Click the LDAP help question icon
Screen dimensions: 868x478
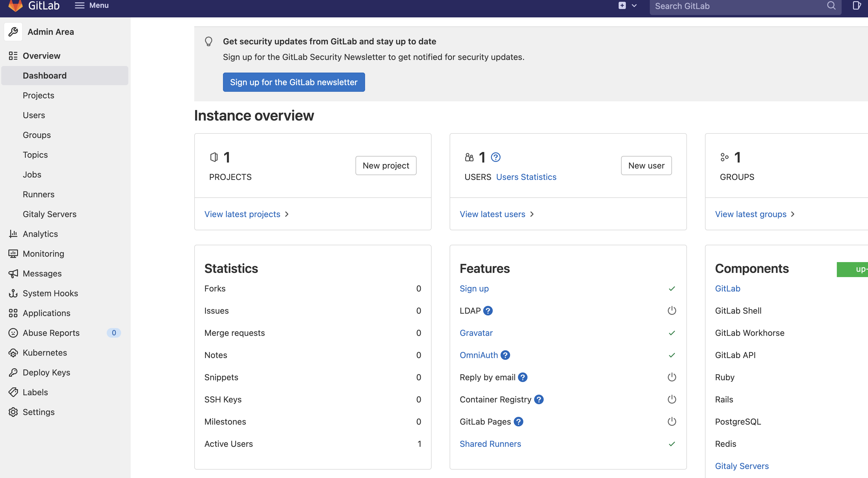[x=488, y=310]
